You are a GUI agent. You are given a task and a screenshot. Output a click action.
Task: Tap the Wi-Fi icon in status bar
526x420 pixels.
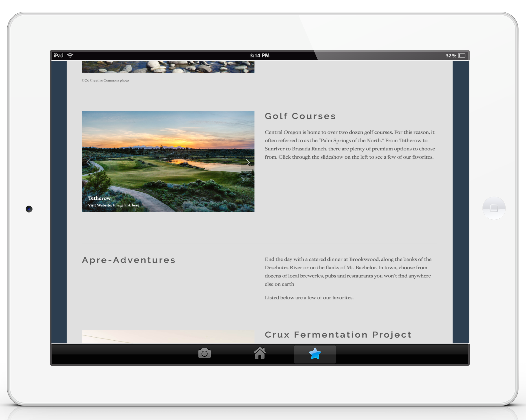pyautogui.click(x=70, y=56)
